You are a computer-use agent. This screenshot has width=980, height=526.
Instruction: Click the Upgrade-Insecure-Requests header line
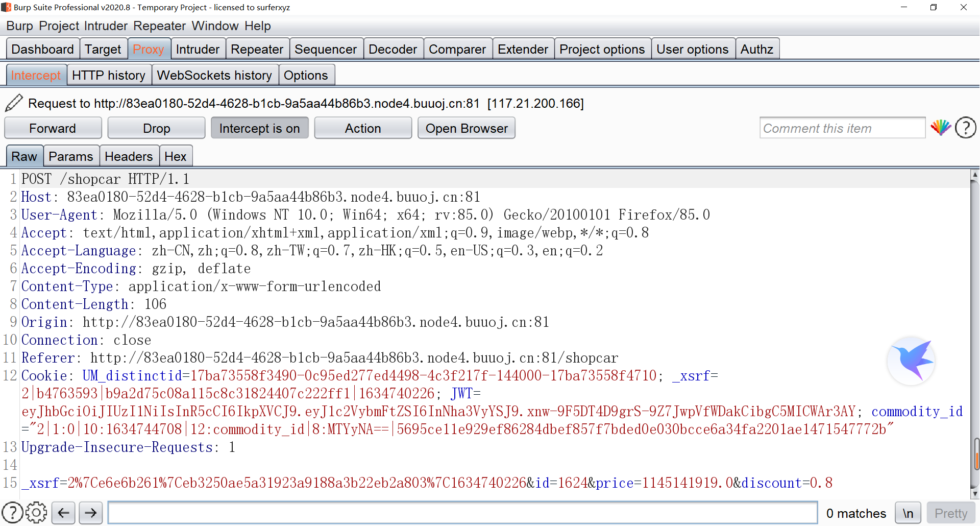point(128,447)
